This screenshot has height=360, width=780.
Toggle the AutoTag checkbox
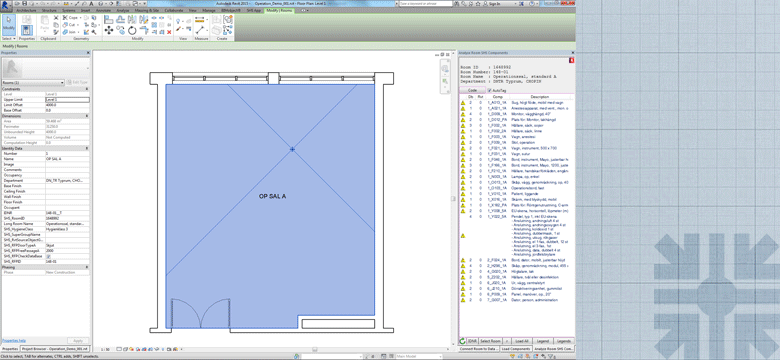pos(488,90)
